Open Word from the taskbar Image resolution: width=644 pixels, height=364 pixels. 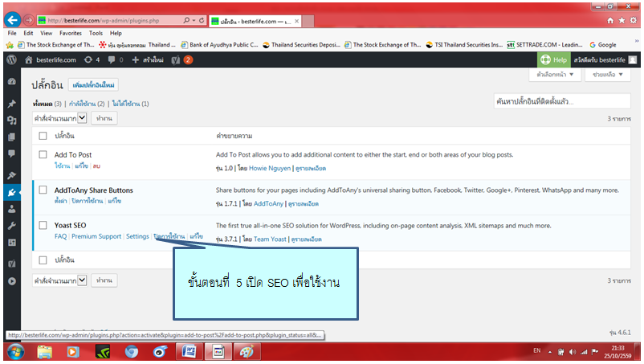point(190,352)
